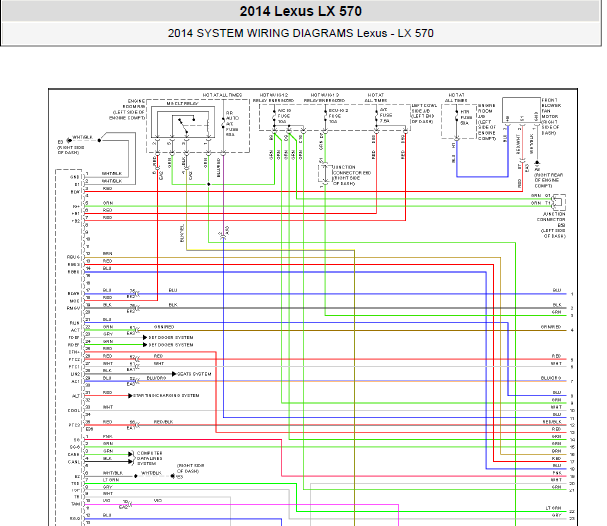Click the "2014 Lexus LX 570" page title
This screenshot has width=607, height=526.
click(x=300, y=11)
